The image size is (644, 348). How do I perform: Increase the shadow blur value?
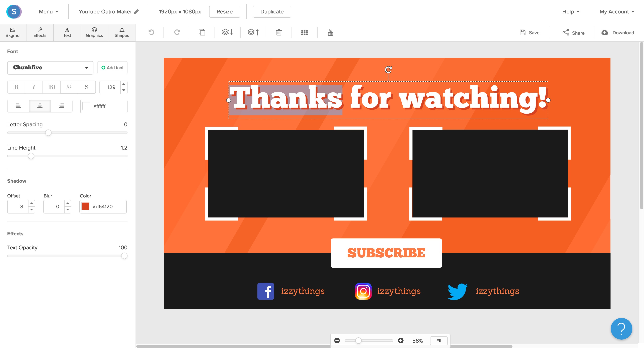coord(68,203)
